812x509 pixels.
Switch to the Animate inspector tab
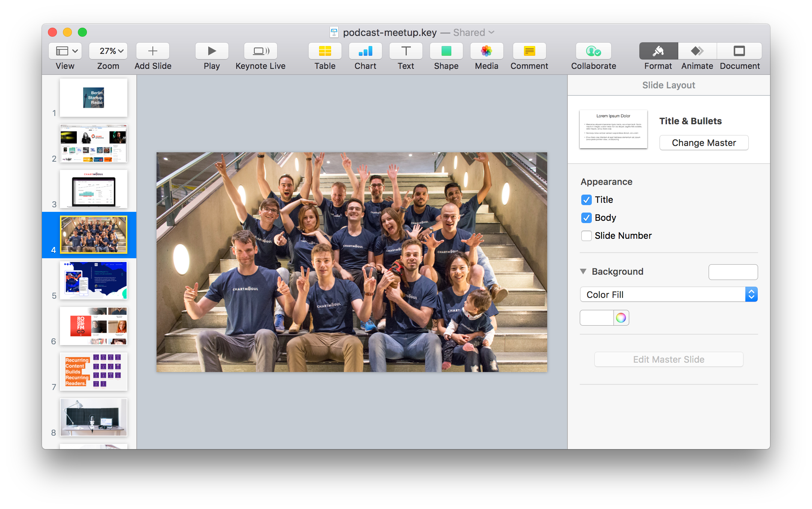tap(697, 51)
